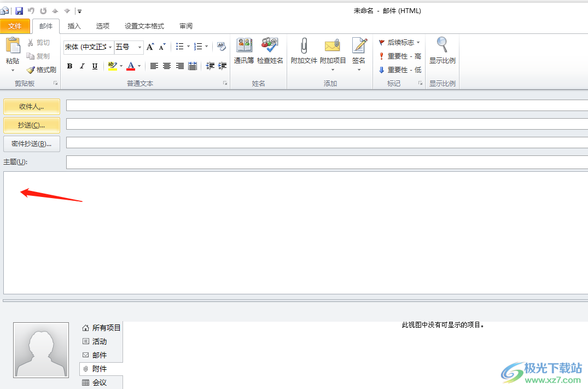The width and height of the screenshot is (588, 389).
Task: Click the red font color swatch
Action: click(x=131, y=66)
